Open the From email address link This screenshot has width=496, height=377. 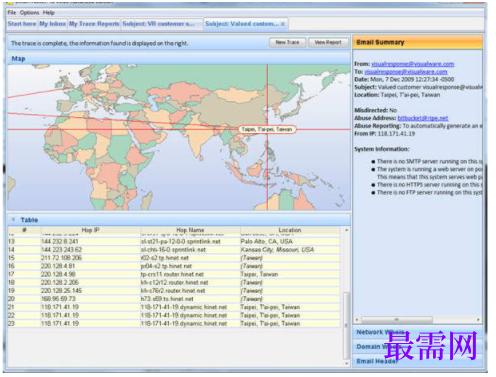(413, 64)
